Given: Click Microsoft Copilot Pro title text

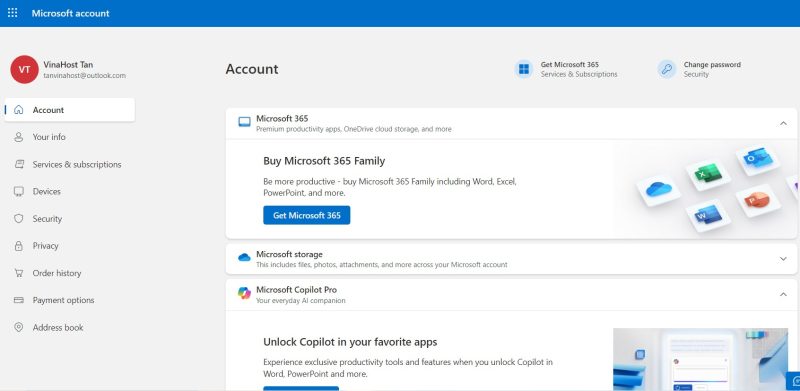Looking at the screenshot, I should [x=296, y=289].
